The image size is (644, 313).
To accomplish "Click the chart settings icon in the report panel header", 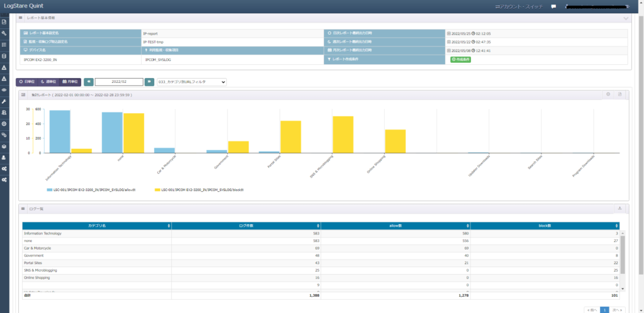I will 608,94.
